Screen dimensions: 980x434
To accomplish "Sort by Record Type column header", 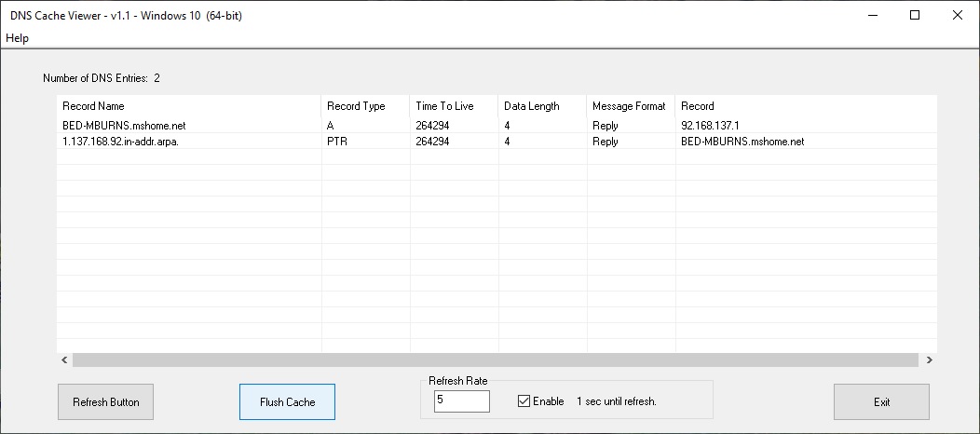I will tap(365, 106).
